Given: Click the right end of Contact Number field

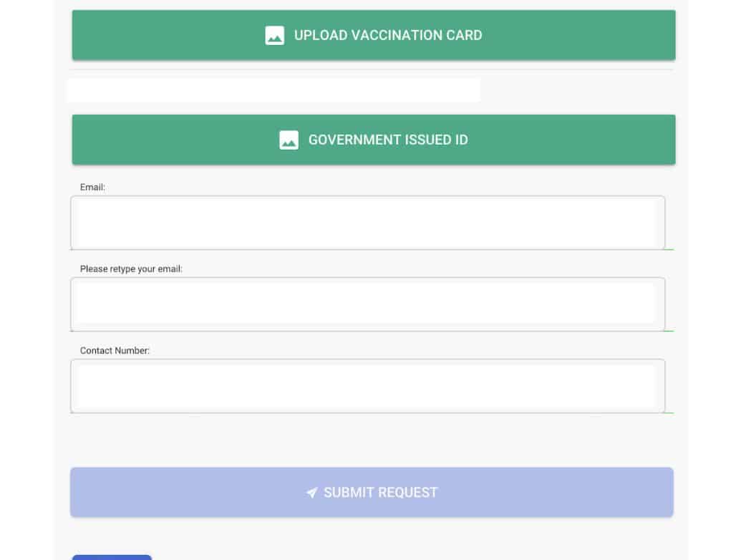Looking at the screenshot, I should pos(644,386).
